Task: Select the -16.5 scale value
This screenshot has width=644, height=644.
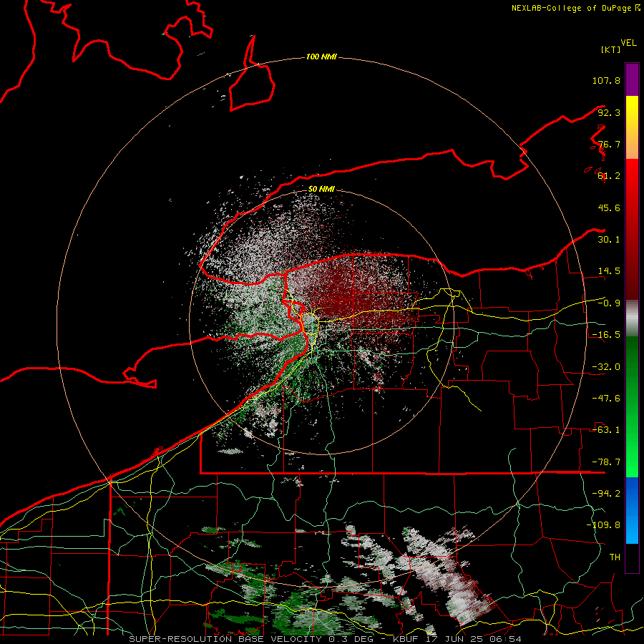Action: [606, 335]
